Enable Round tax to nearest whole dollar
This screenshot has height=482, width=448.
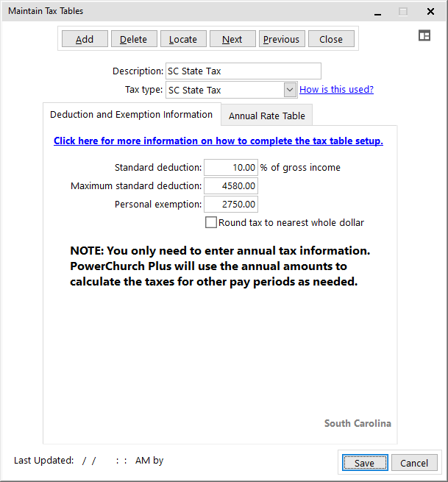(x=211, y=222)
